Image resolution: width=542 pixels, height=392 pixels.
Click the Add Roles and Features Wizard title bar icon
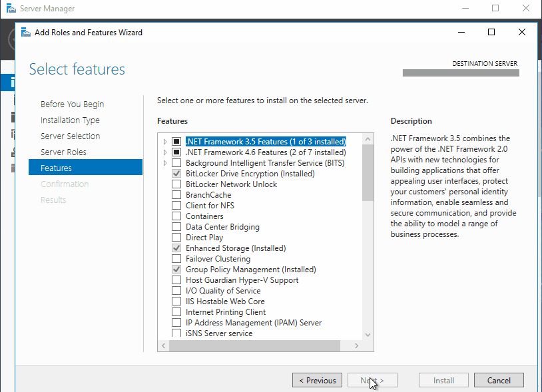tap(25, 32)
